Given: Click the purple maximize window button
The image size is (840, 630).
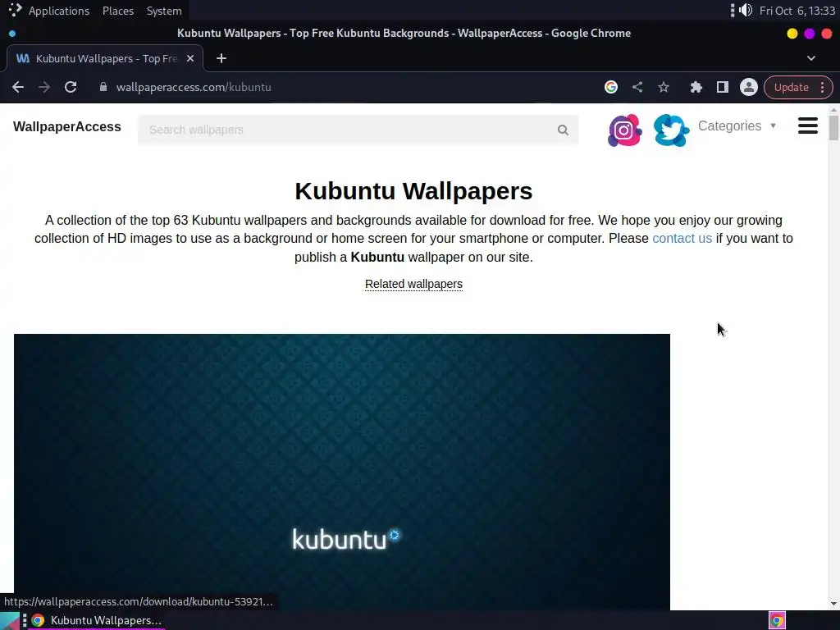Looking at the screenshot, I should click(x=810, y=33).
